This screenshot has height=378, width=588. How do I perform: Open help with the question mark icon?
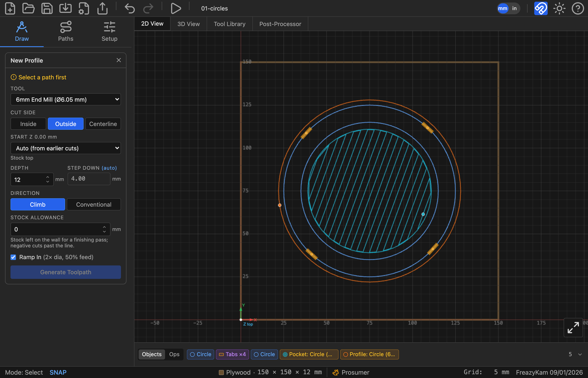click(x=578, y=8)
